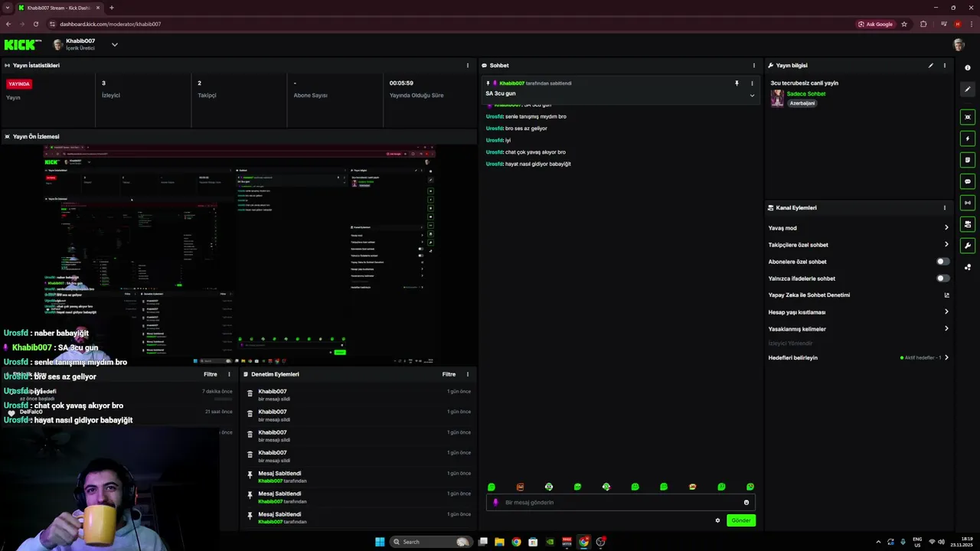Open Windows Start menu

click(x=380, y=542)
